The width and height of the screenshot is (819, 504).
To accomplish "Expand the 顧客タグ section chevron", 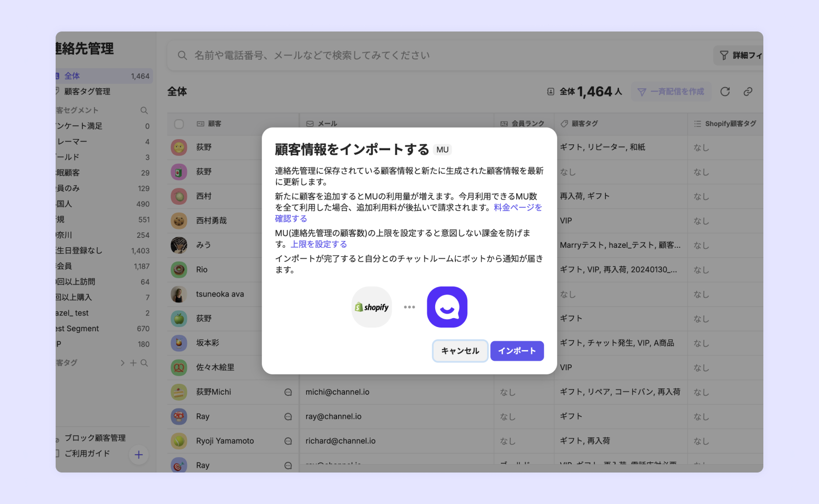I will 122,363.
